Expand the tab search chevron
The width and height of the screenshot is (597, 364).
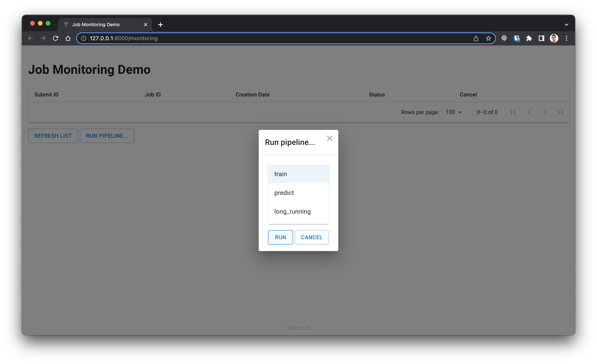(566, 24)
